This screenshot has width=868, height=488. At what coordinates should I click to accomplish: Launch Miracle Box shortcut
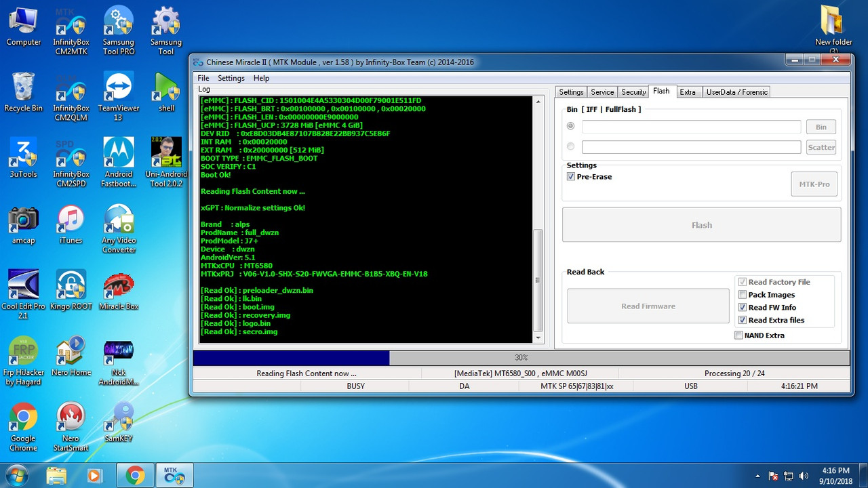coord(119,290)
